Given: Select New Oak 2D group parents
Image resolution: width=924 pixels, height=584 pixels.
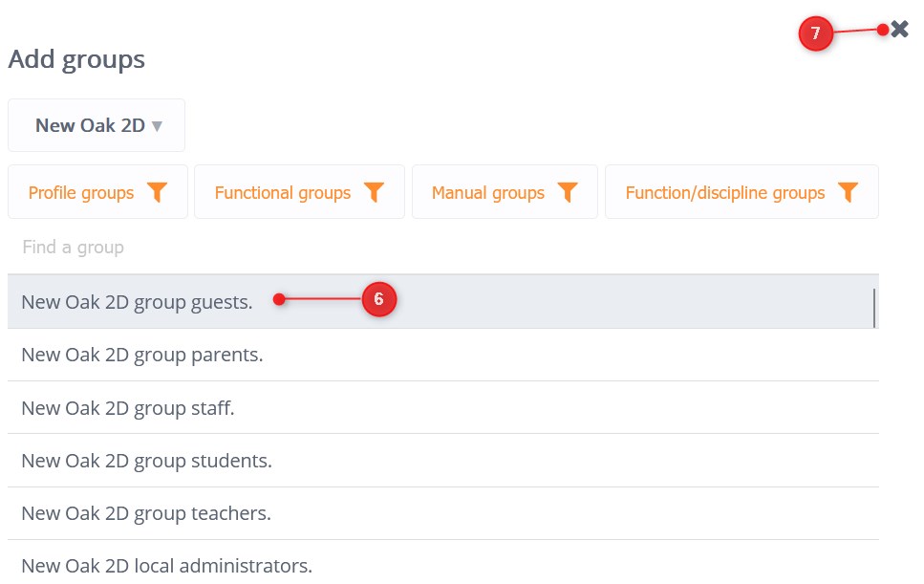Looking at the screenshot, I should pos(141,354).
